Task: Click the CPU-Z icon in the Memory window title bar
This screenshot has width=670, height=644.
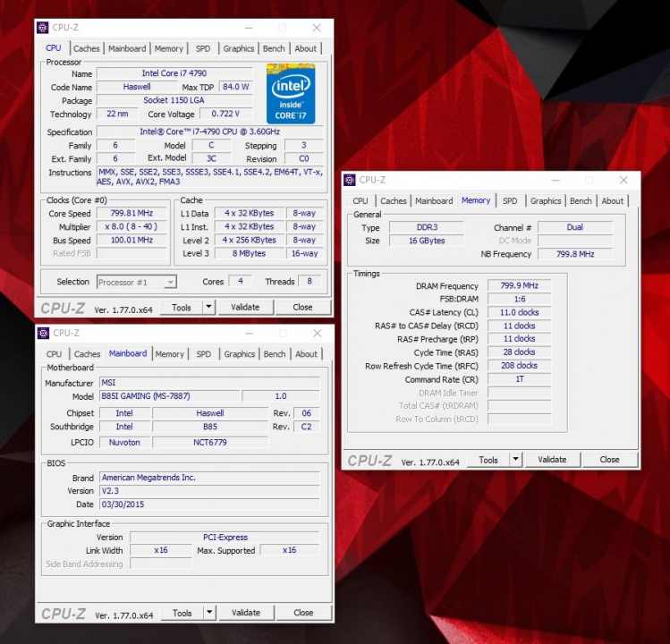Action: pos(350,180)
